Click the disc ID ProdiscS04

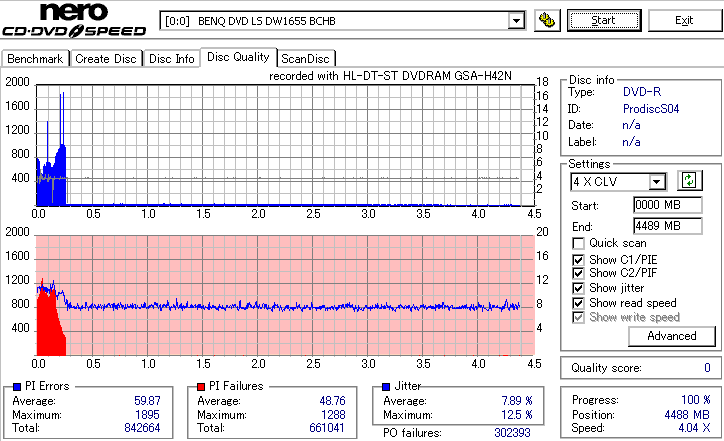tap(651, 109)
